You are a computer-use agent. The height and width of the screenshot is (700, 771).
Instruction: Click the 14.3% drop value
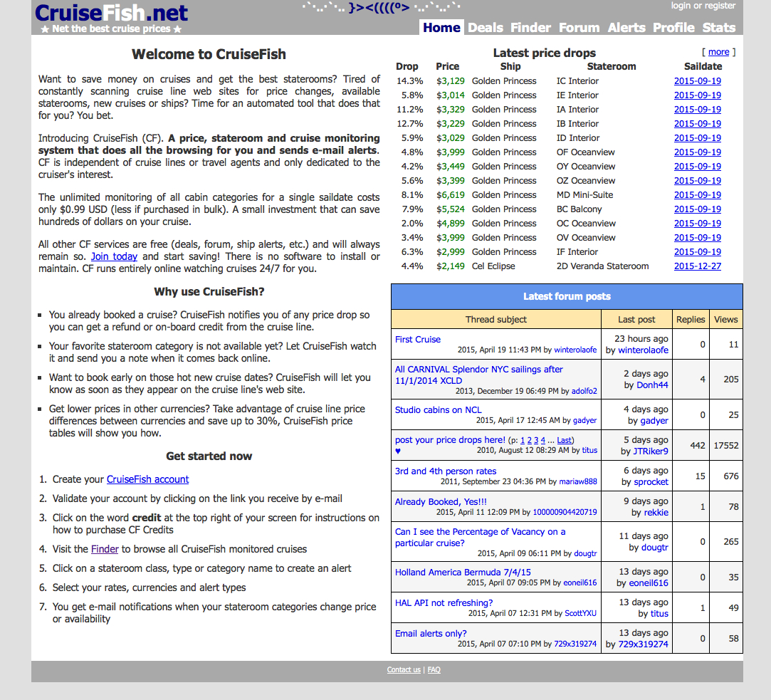click(409, 80)
